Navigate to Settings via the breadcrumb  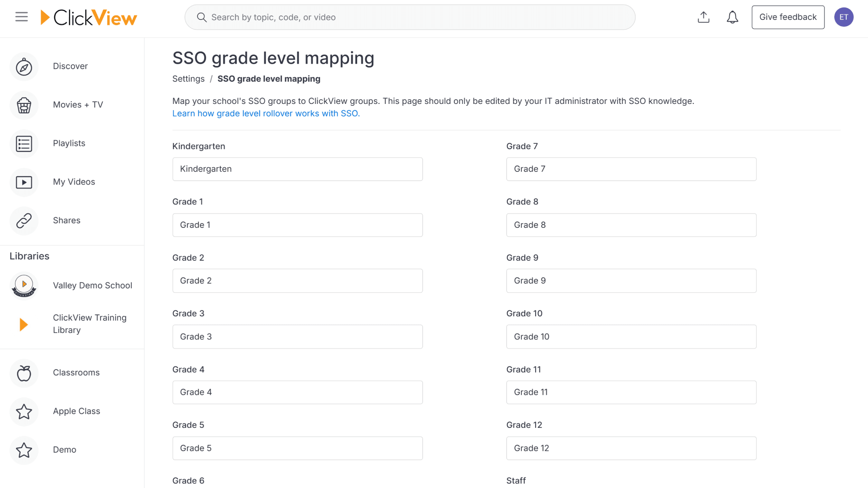pyautogui.click(x=188, y=79)
